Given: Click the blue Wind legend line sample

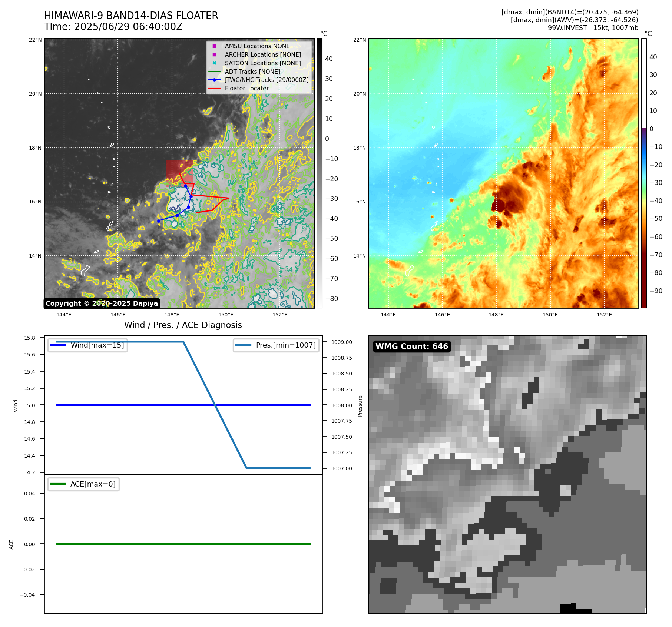Looking at the screenshot, I should [58, 345].
